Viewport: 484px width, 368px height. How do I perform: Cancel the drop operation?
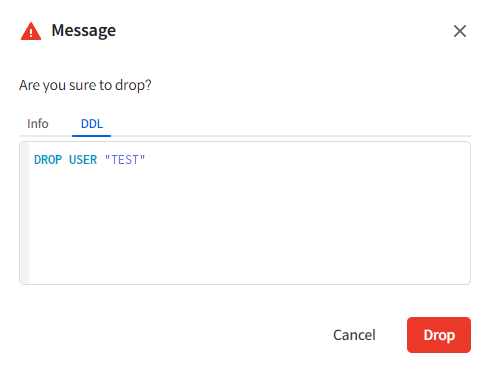[x=354, y=335]
